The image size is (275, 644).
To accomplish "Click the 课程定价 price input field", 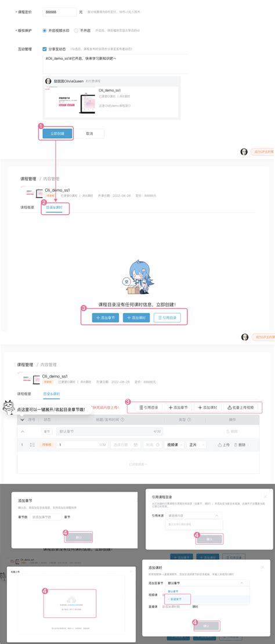I will (59, 12).
